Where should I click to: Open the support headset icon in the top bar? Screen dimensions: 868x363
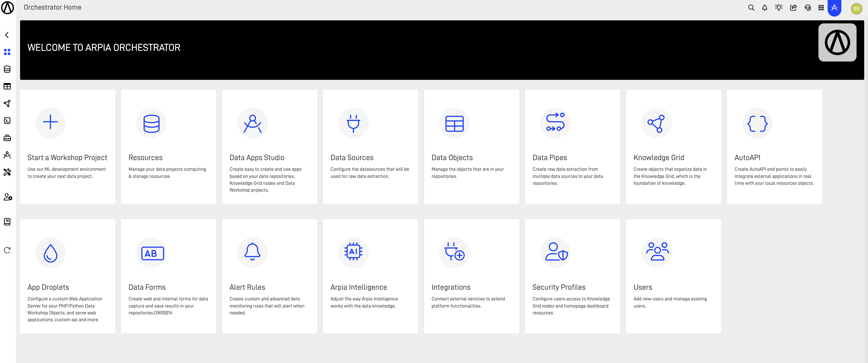point(808,7)
